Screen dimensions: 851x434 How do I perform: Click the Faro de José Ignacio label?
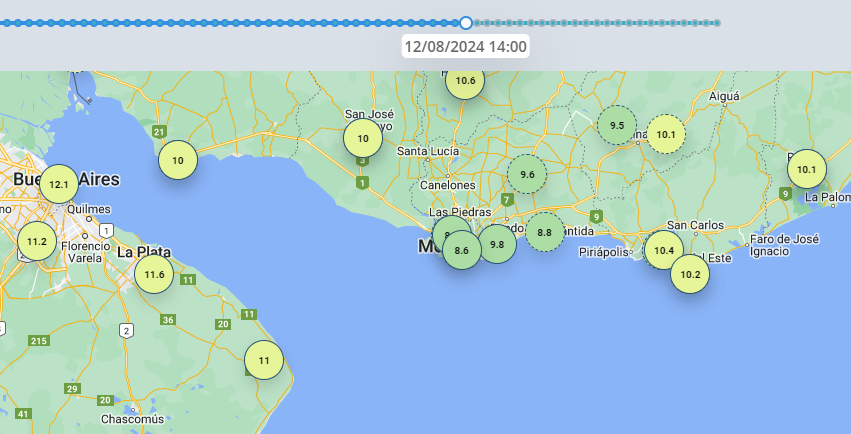[x=784, y=245]
